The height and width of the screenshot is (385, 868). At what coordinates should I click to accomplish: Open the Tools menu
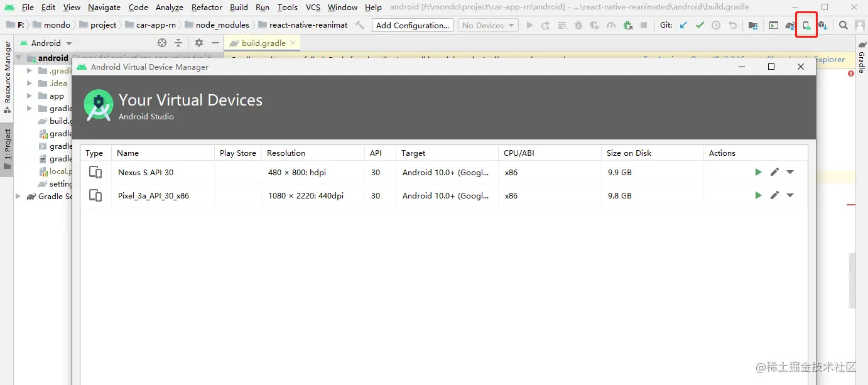point(288,8)
